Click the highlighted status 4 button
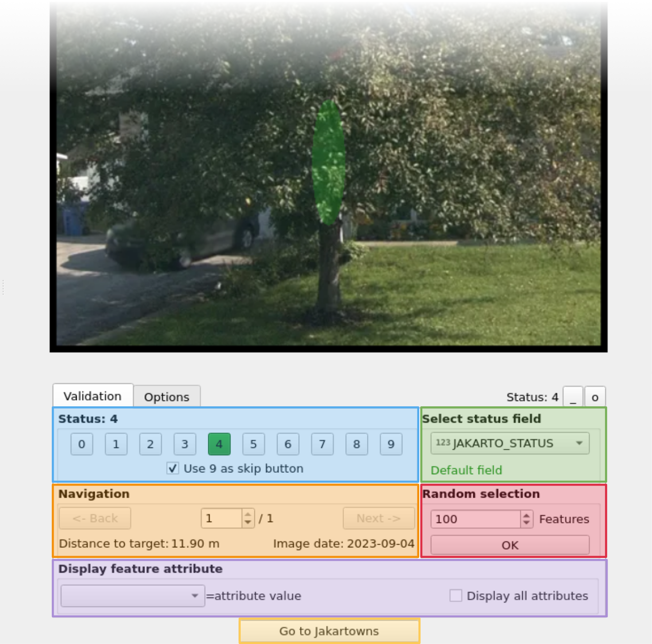 pos(219,444)
